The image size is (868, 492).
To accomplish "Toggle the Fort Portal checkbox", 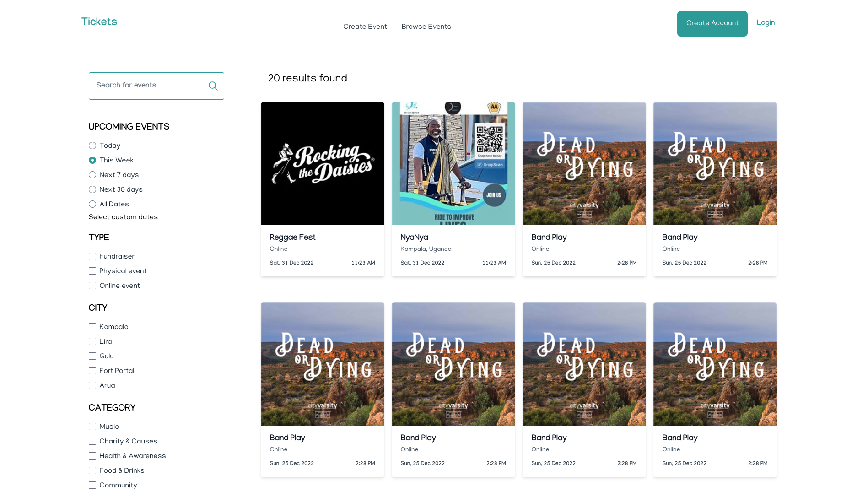I will click(x=92, y=371).
